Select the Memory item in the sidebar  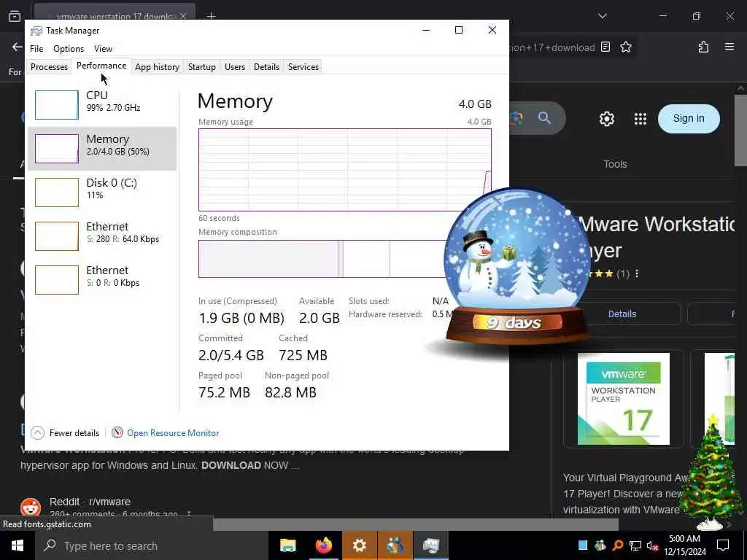[x=102, y=149]
